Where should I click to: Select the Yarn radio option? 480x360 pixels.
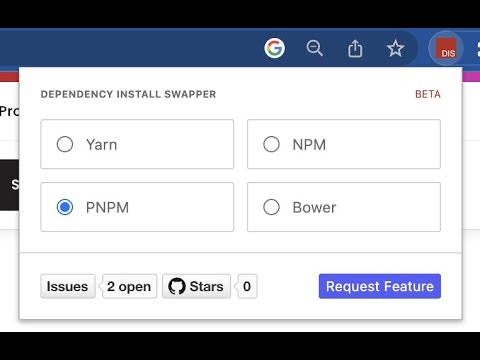pos(65,144)
